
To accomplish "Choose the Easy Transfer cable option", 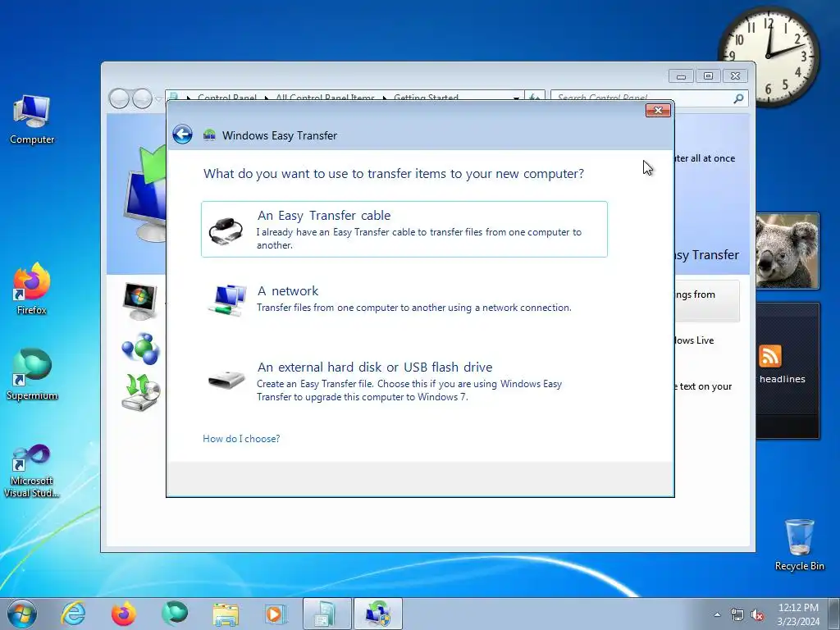I will point(404,230).
